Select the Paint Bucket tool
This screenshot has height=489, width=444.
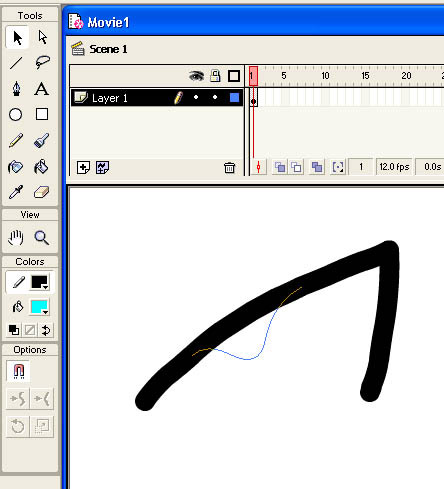(x=42, y=167)
